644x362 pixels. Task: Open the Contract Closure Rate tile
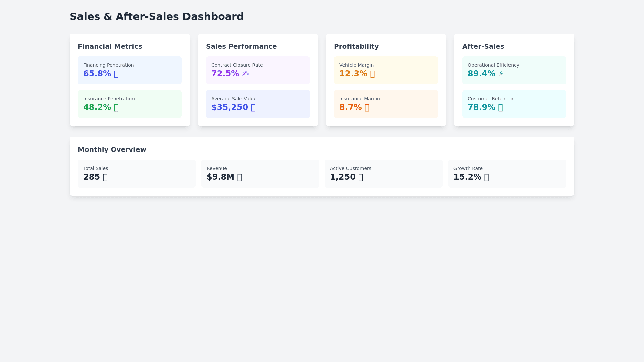point(258,70)
